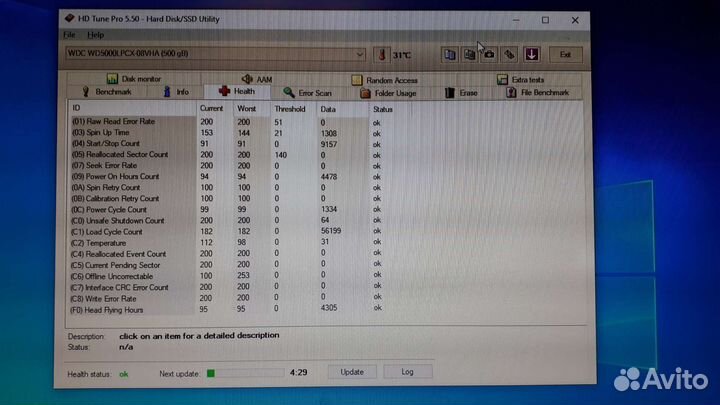Image resolution: width=720 pixels, height=405 pixels.
Task: Click the Next update progress bar
Action: [245, 373]
